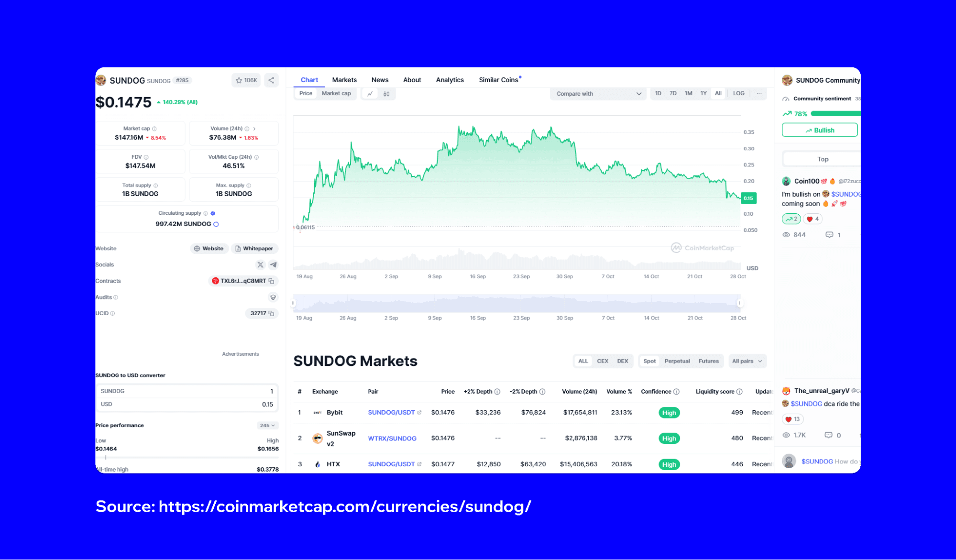
Task: Open the All pairs dropdown
Action: (x=747, y=361)
